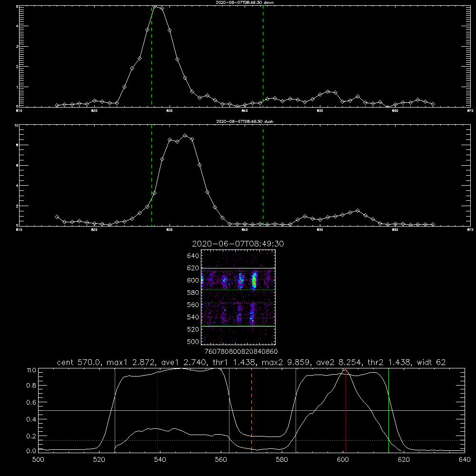Click the red dotted line near 539 in bottom plot
The width and height of the screenshot is (476, 476).
(157, 410)
